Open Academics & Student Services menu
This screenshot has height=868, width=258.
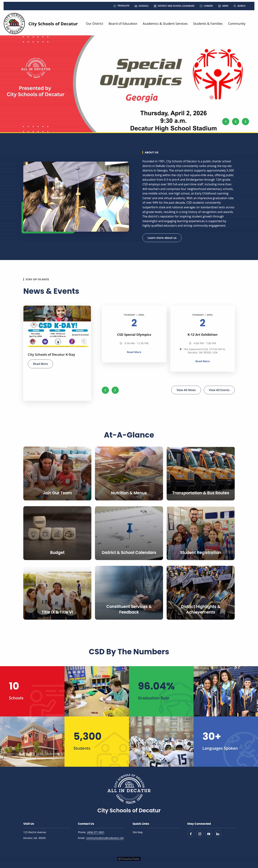165,24
